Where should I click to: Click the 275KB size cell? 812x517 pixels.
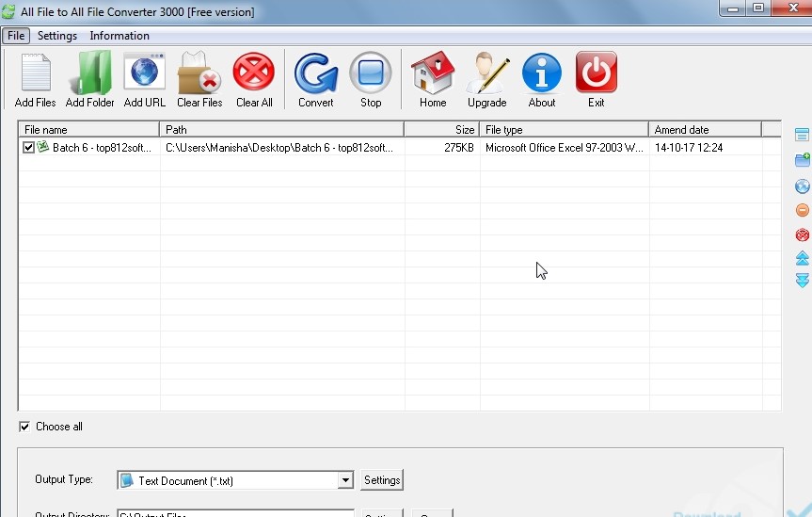pyautogui.click(x=459, y=148)
